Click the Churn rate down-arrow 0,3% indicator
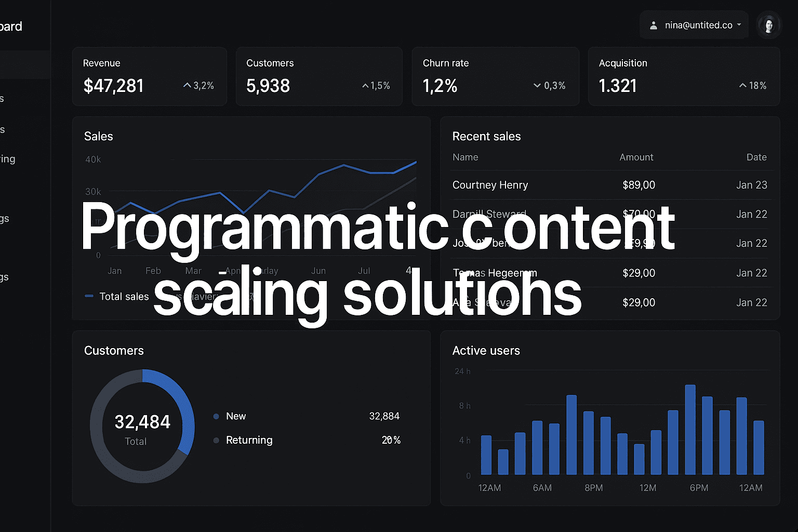Screen dimensions: 798x532 (549, 86)
